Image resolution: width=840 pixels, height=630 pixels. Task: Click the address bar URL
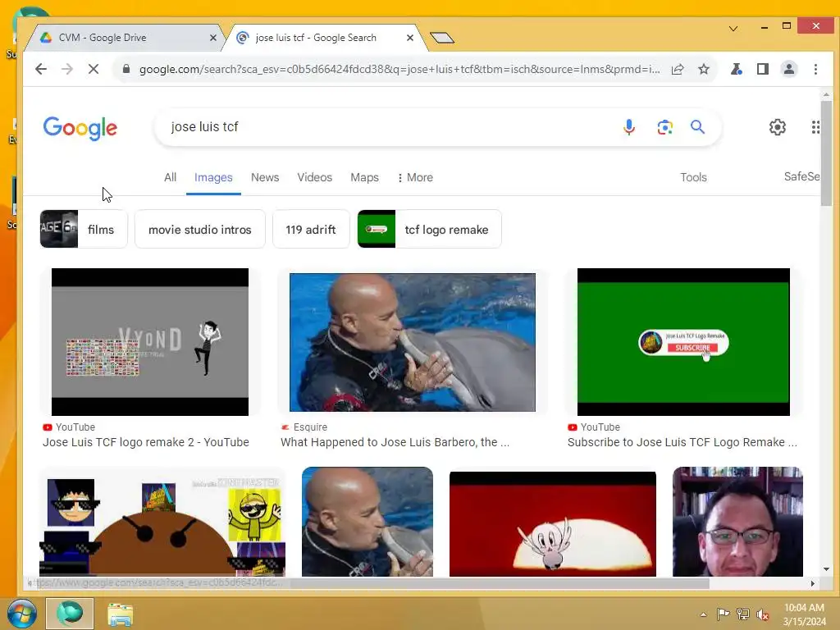[399, 69]
